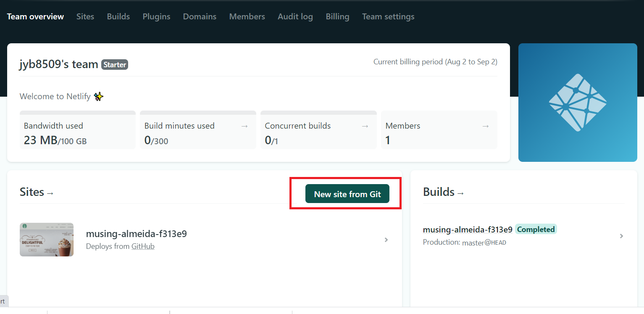Open the Bandwidth used card

tap(78, 130)
